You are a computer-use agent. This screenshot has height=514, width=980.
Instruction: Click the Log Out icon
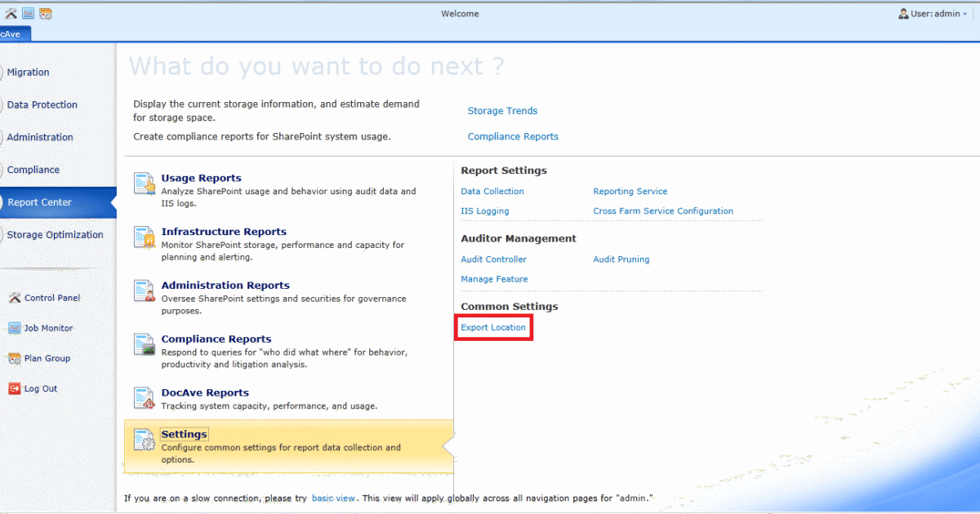tap(16, 388)
